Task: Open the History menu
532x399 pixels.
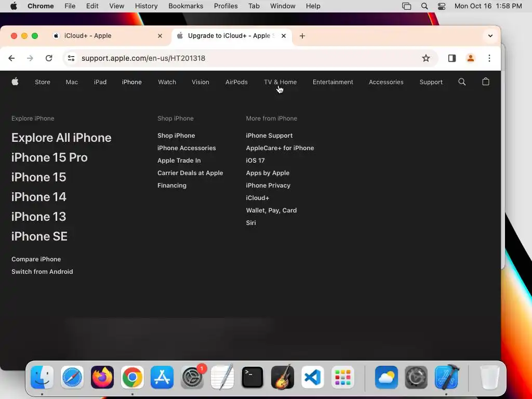Action: 146,6
